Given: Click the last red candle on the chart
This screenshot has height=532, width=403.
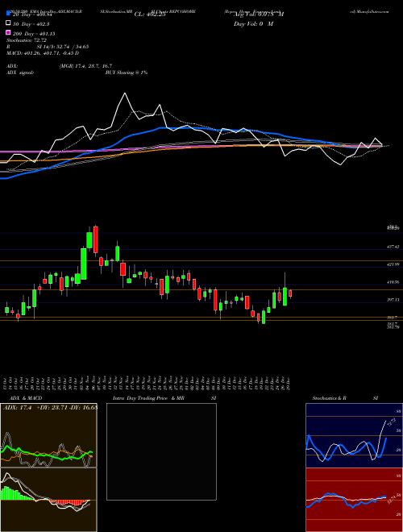Looking at the screenshot, I should pos(290,293).
